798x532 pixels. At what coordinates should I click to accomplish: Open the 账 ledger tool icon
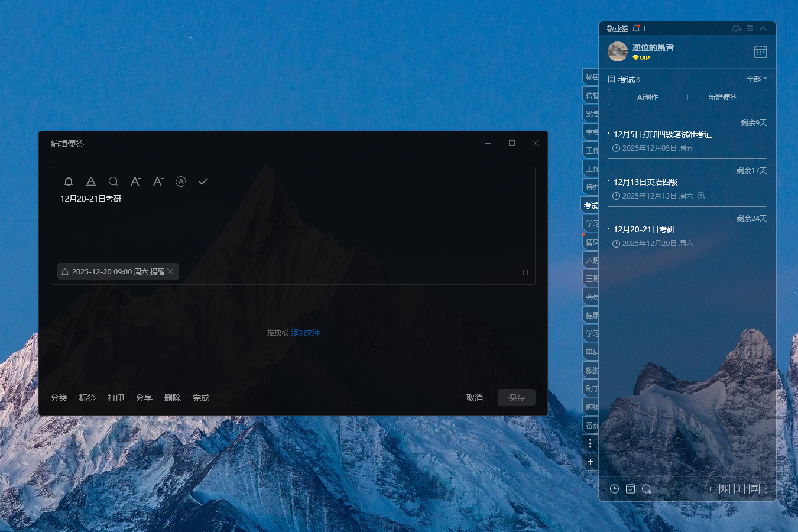point(725,489)
